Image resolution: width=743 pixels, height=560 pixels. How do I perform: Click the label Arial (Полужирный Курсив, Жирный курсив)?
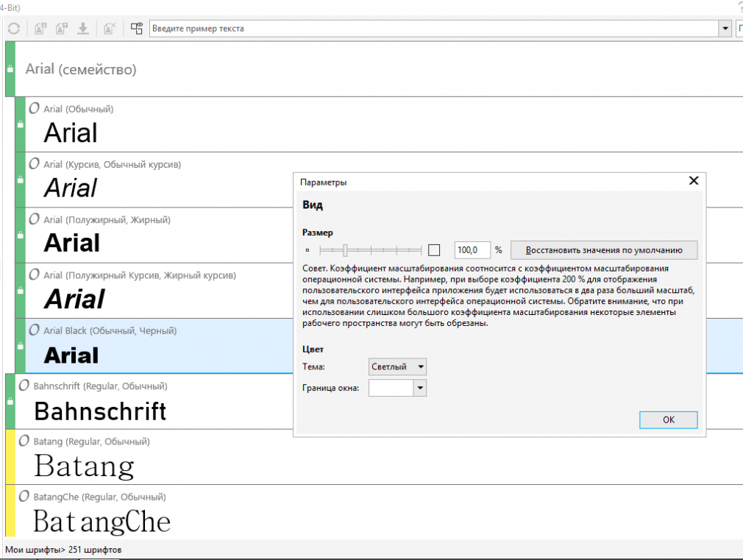[140, 275]
